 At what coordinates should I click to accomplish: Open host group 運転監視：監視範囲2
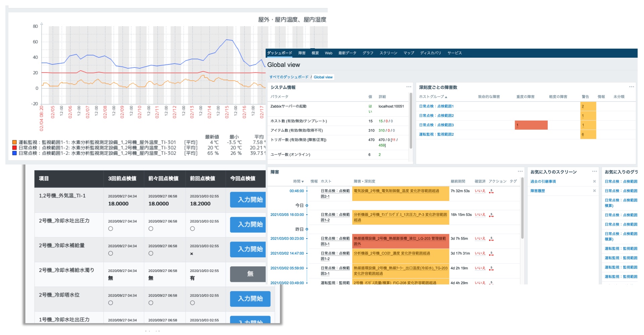coord(436,134)
